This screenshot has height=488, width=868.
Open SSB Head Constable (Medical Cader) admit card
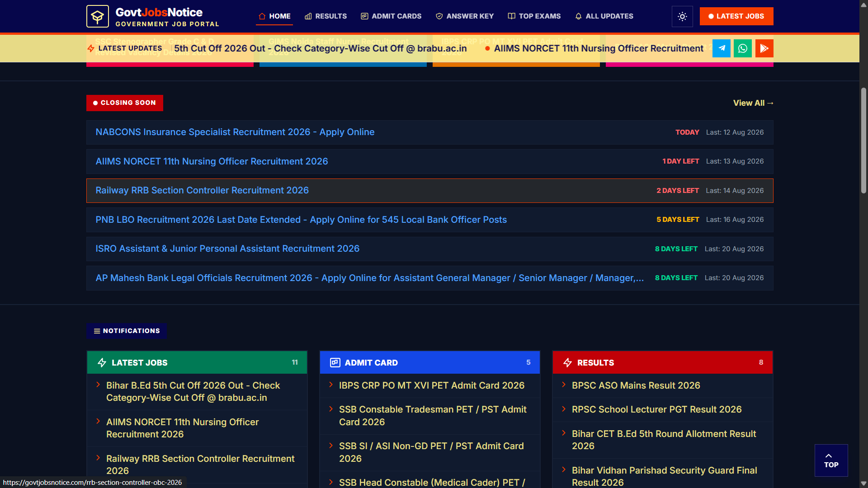(432, 483)
